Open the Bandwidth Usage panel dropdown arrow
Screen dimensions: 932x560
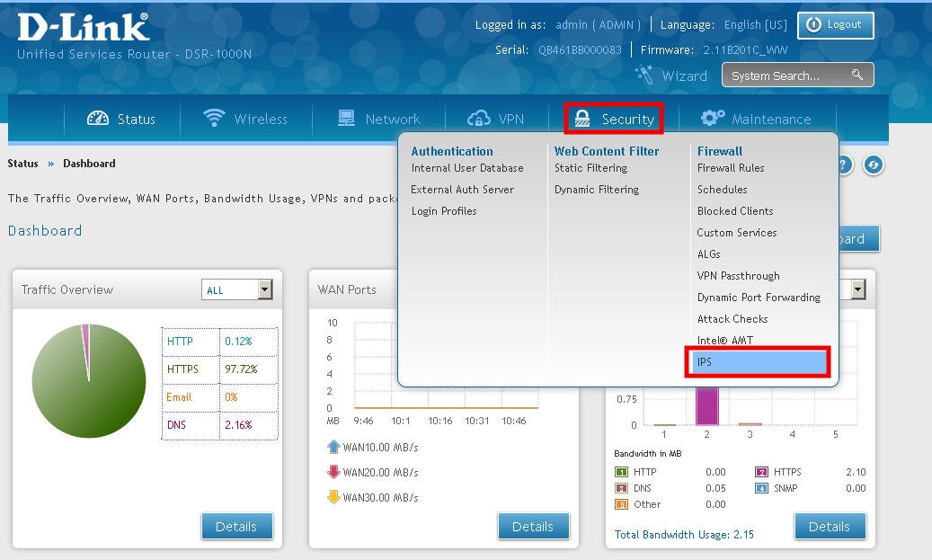click(x=858, y=289)
